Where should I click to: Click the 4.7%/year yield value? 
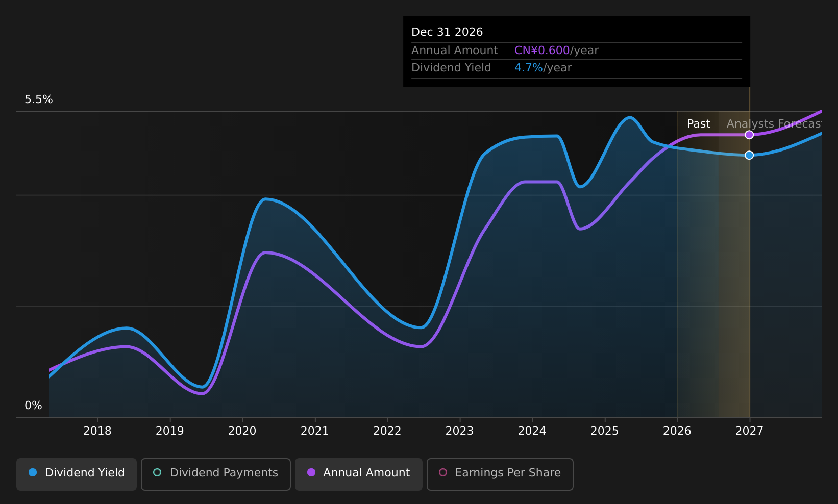(x=543, y=68)
